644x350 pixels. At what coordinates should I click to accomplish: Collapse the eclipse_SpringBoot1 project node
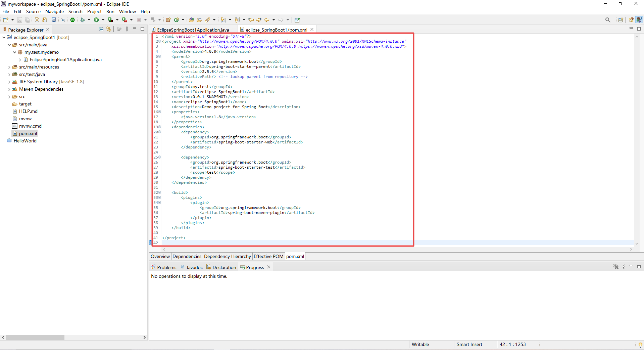(4, 37)
